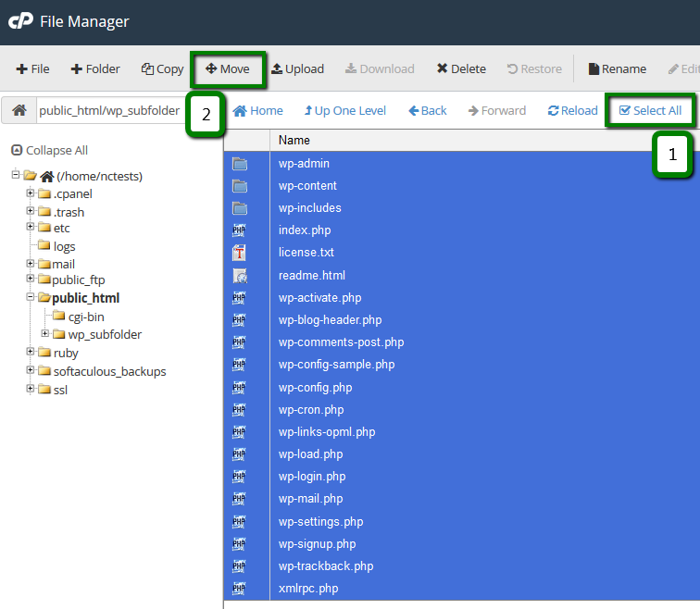Click the wp-admin folder icon

click(240, 164)
